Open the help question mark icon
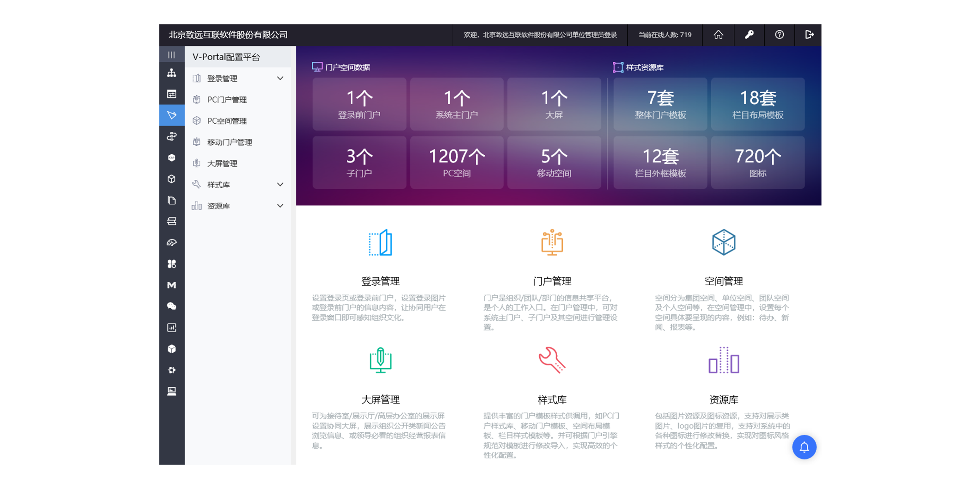The height and width of the screenshot is (489, 980). click(x=779, y=34)
